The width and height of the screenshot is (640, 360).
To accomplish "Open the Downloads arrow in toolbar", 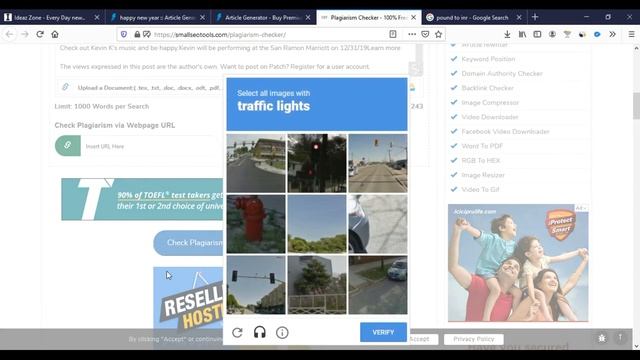I will point(507,35).
